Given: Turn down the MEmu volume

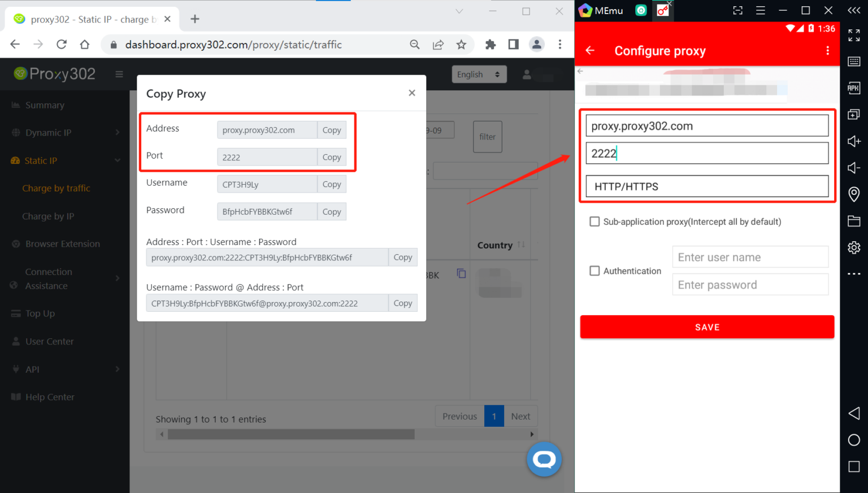Looking at the screenshot, I should 854,168.
